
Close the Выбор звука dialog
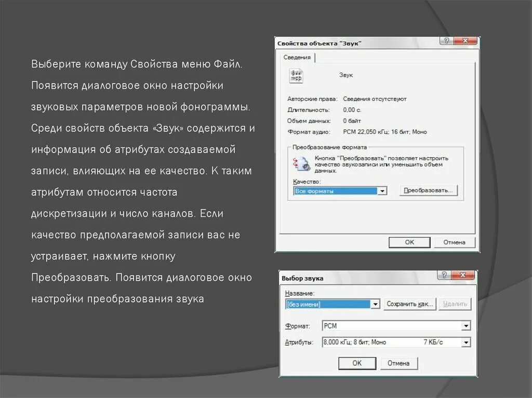463,275
